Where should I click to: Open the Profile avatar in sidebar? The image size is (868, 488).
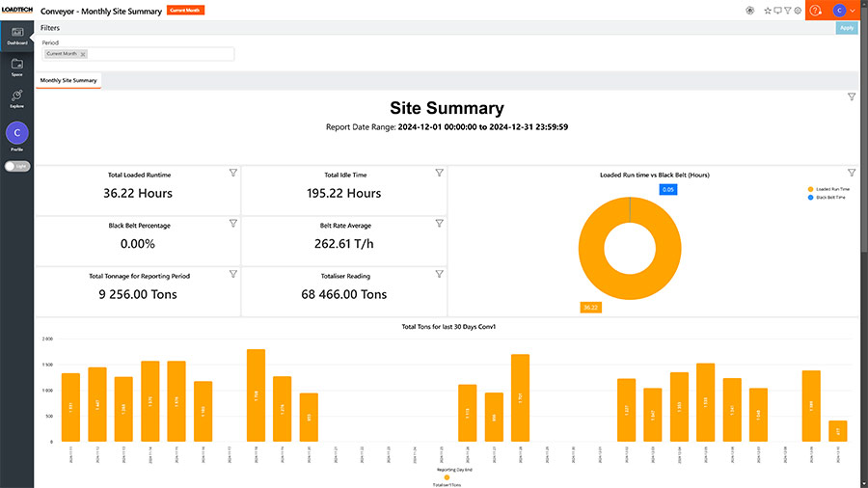coord(17,133)
